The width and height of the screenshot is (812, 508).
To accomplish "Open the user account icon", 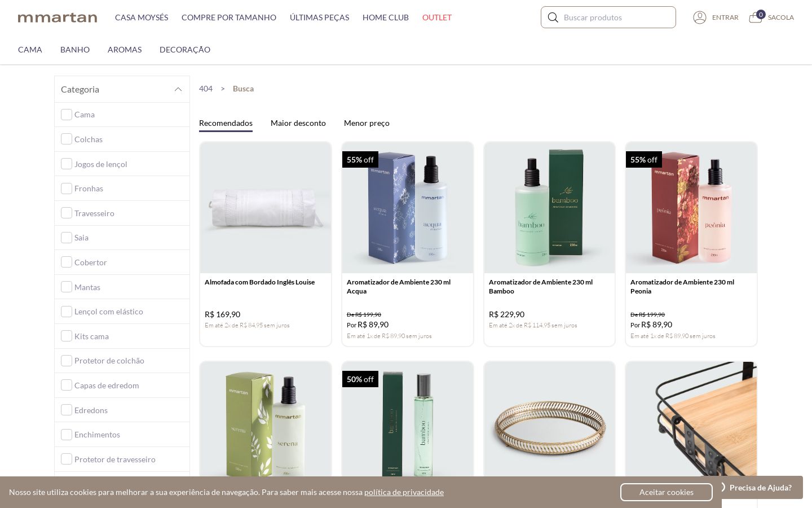I will tap(700, 17).
